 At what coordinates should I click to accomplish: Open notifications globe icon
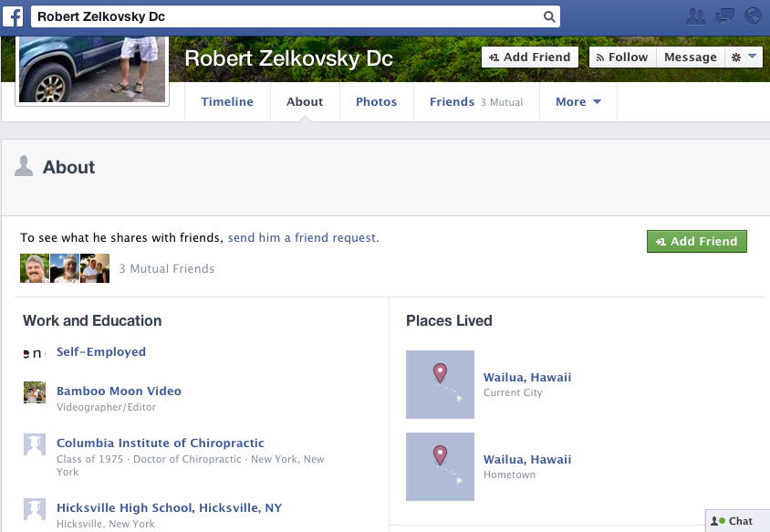[x=753, y=16]
